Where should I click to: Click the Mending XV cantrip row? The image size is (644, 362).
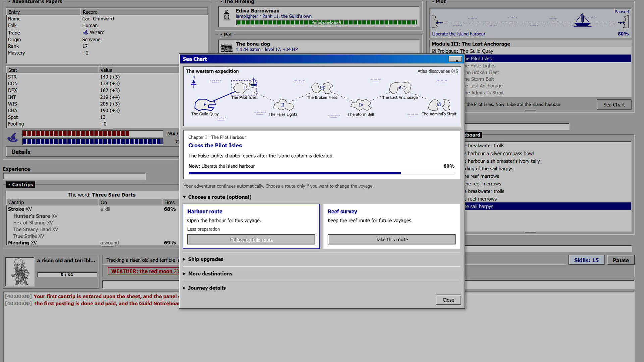tap(93, 243)
